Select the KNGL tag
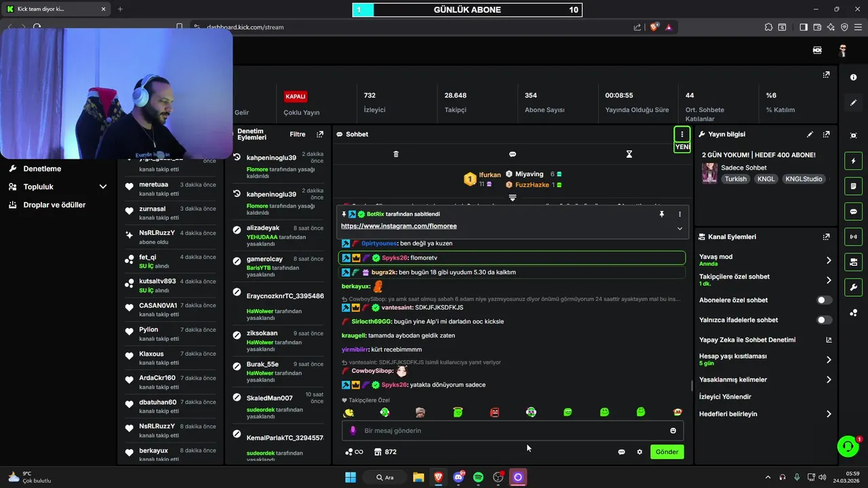 point(766,179)
